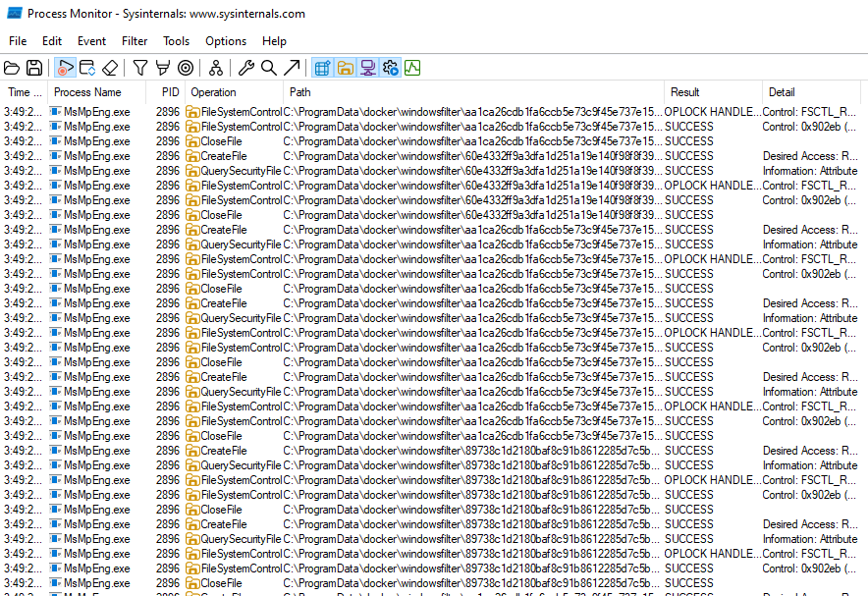
Task: Toggle Autoscroll in the toolbar
Action: 87,68
